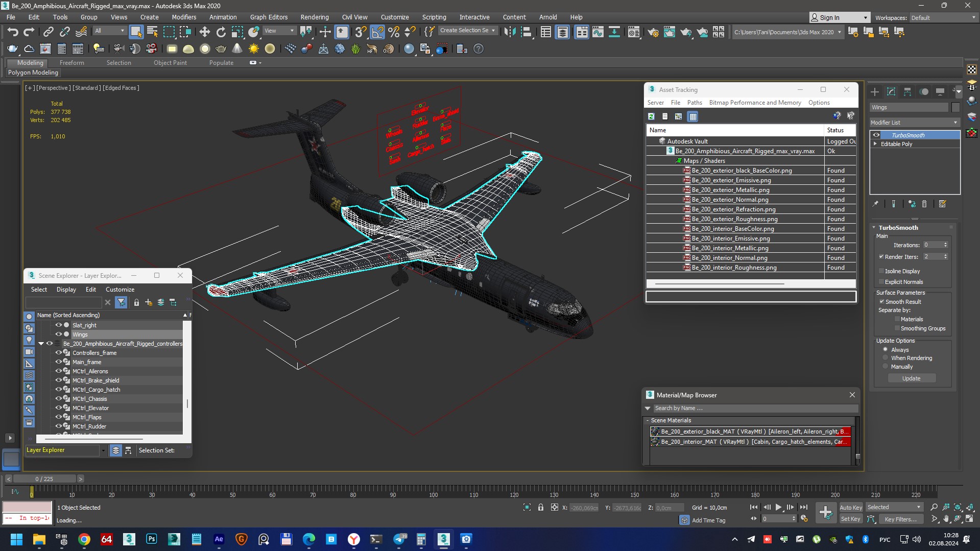Image resolution: width=980 pixels, height=551 pixels.
Task: Select the Always update option
Action: click(886, 350)
